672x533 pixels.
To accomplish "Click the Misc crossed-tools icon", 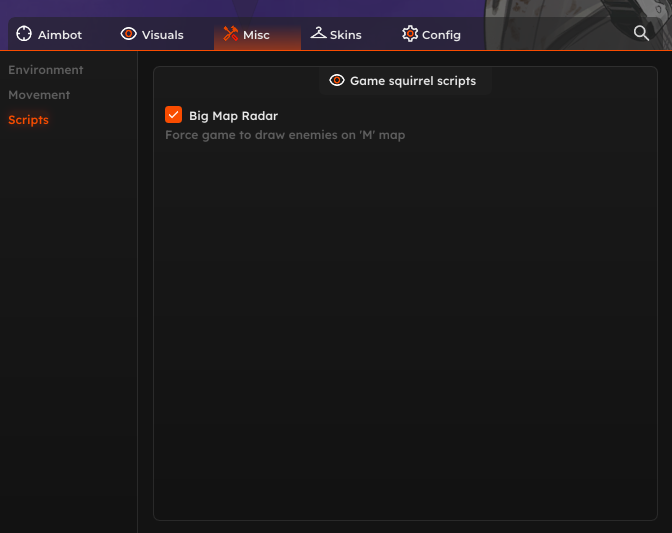I will 231,33.
